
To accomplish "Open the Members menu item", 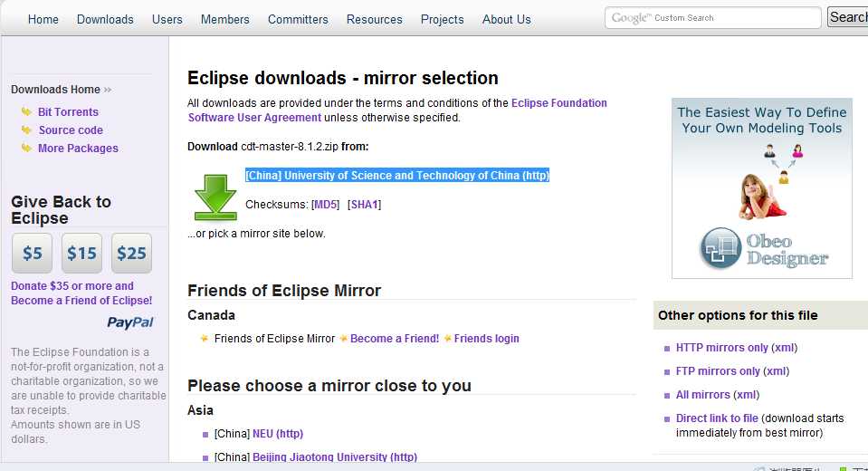I will [x=224, y=19].
